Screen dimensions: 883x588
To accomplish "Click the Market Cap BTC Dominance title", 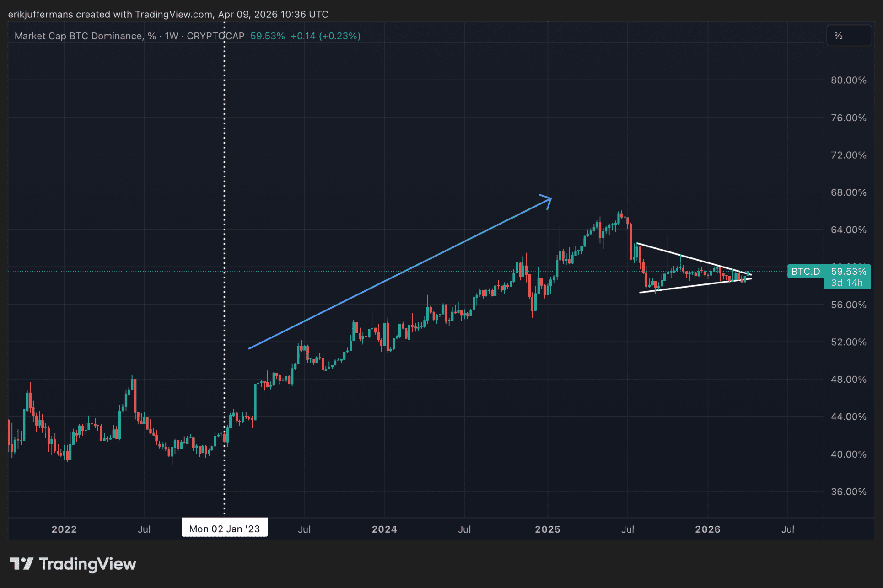I will pyautogui.click(x=79, y=36).
